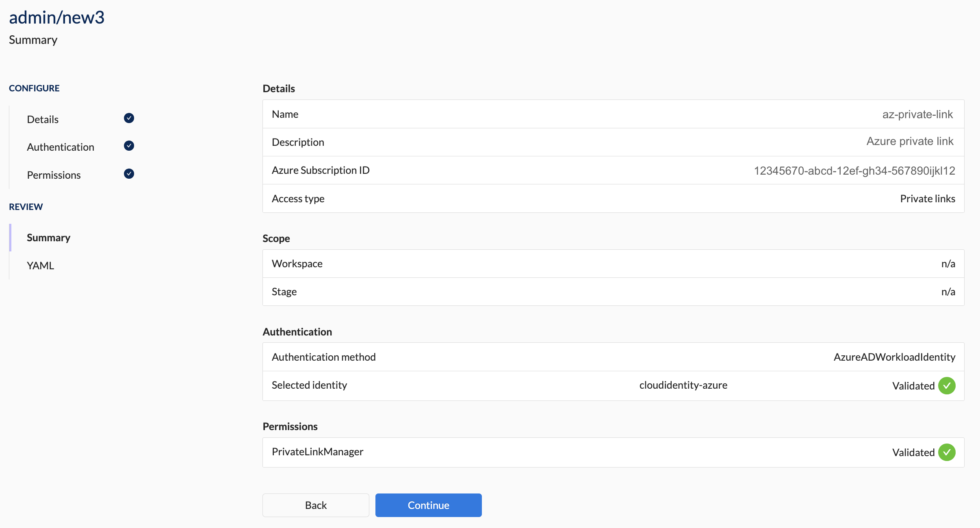Viewport: 980px width, 528px height.
Task: Click the Permissions step checkmark icon
Action: [x=129, y=174]
